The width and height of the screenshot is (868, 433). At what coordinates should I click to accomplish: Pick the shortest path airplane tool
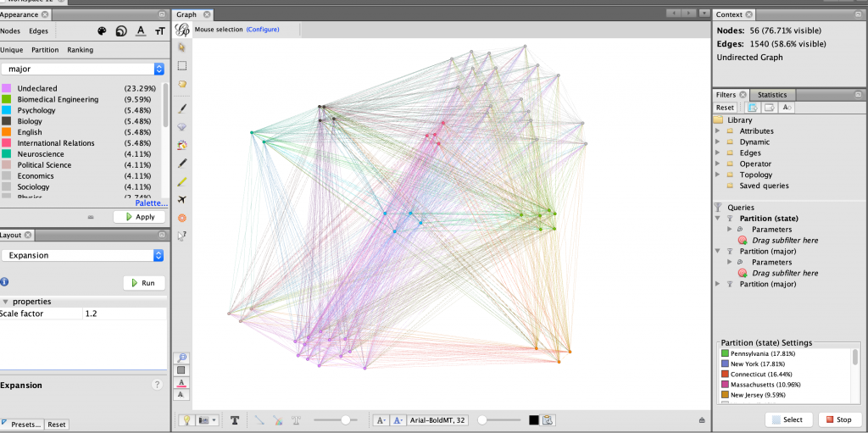(182, 199)
